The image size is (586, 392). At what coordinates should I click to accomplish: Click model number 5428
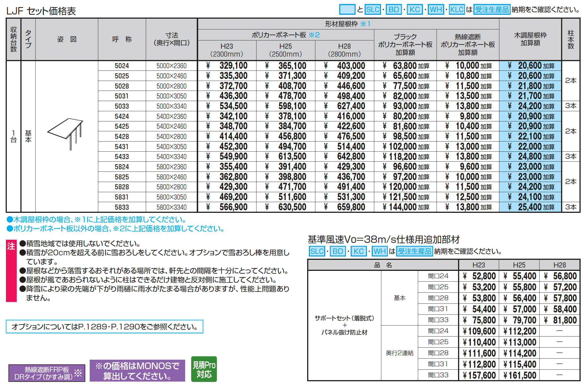tap(122, 136)
